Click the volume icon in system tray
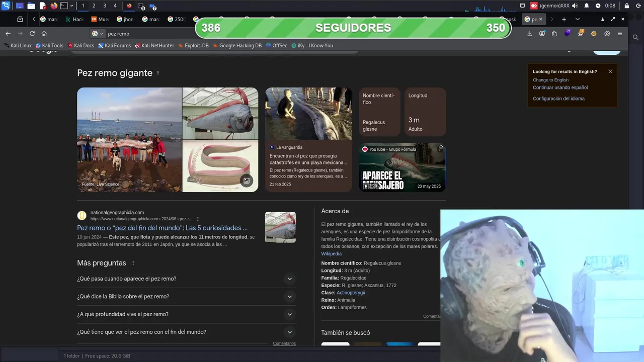The width and height of the screenshot is (644, 362). coord(575,6)
